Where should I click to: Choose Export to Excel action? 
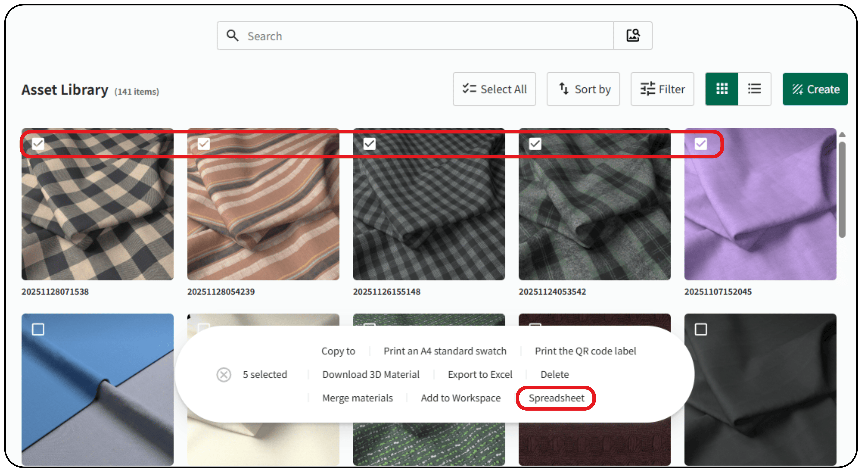[480, 375]
